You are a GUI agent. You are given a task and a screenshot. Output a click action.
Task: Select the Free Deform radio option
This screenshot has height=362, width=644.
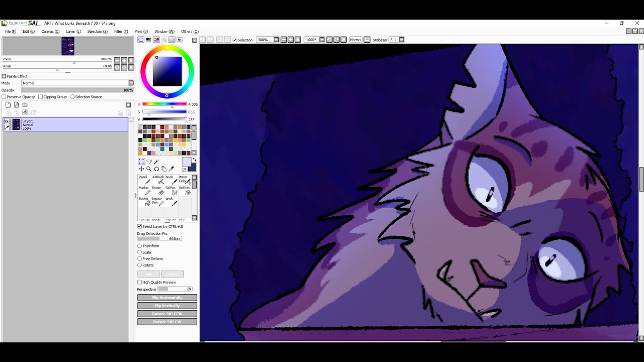click(140, 258)
